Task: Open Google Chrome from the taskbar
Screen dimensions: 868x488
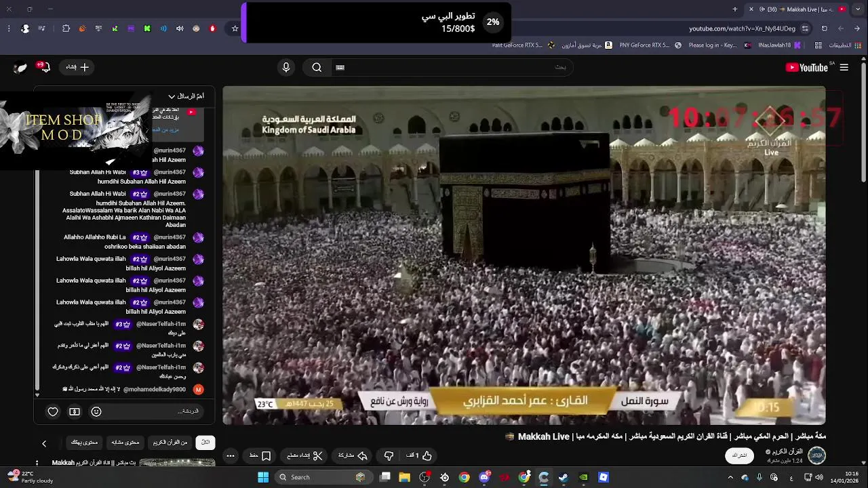Action: pyautogui.click(x=464, y=477)
